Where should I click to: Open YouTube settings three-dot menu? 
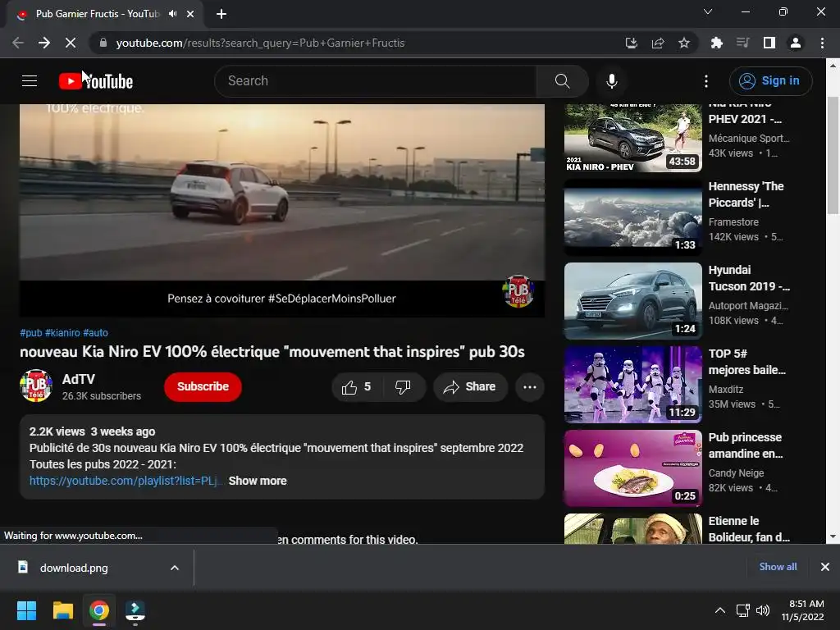(x=706, y=81)
